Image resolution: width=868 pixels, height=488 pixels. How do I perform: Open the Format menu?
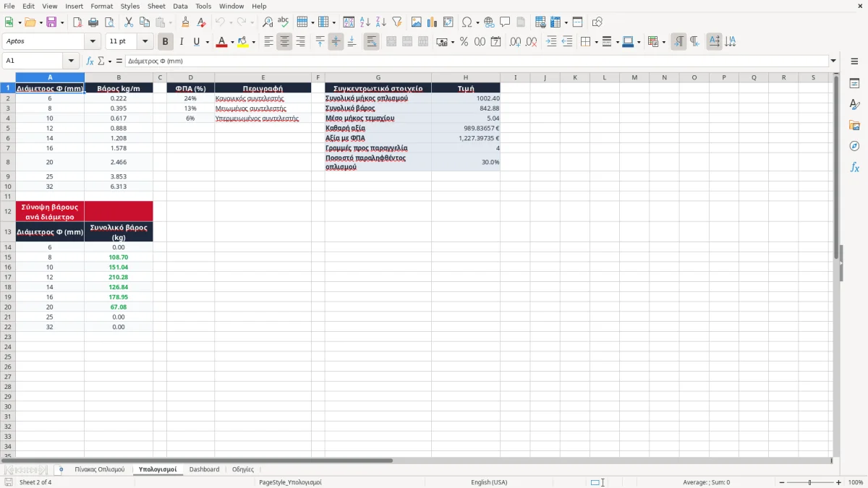tap(101, 6)
